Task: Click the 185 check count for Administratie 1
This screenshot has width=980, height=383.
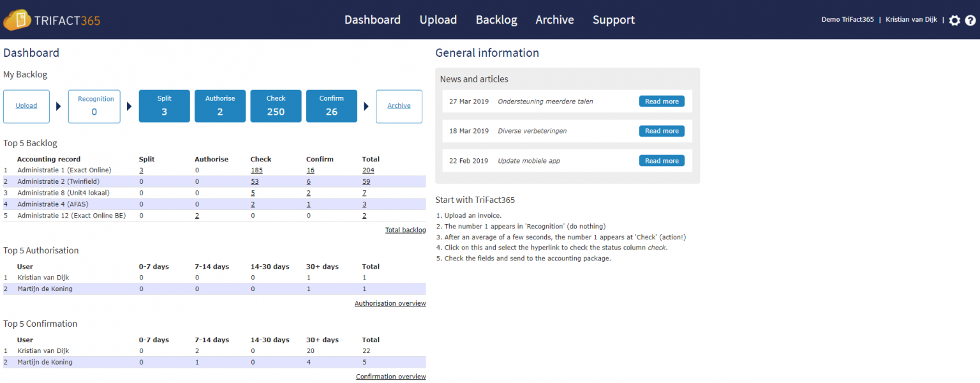Action: point(256,170)
